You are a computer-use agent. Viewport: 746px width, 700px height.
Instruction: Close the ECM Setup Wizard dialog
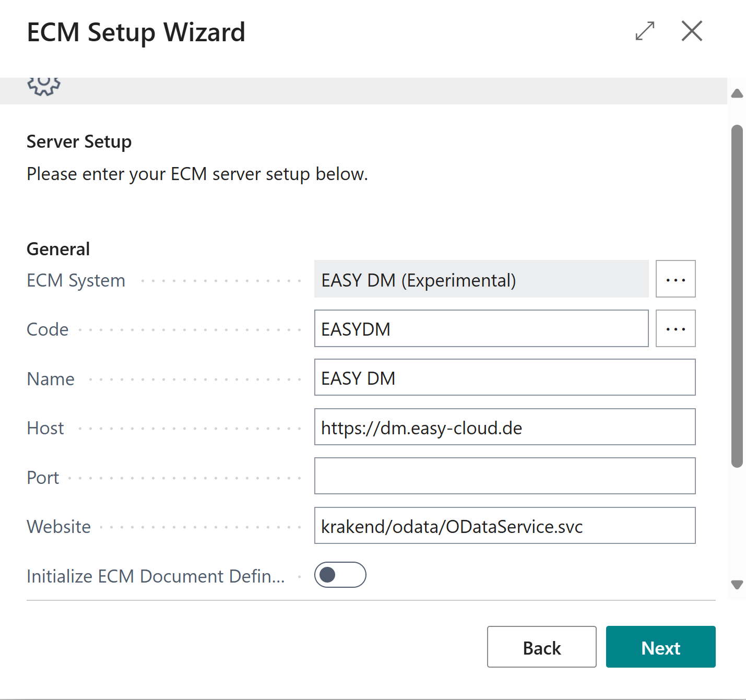[692, 31]
